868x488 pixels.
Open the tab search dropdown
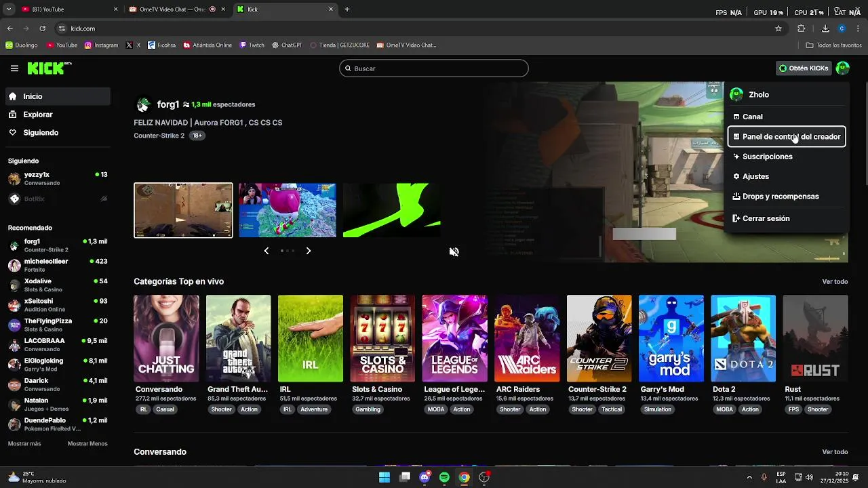click(x=9, y=9)
